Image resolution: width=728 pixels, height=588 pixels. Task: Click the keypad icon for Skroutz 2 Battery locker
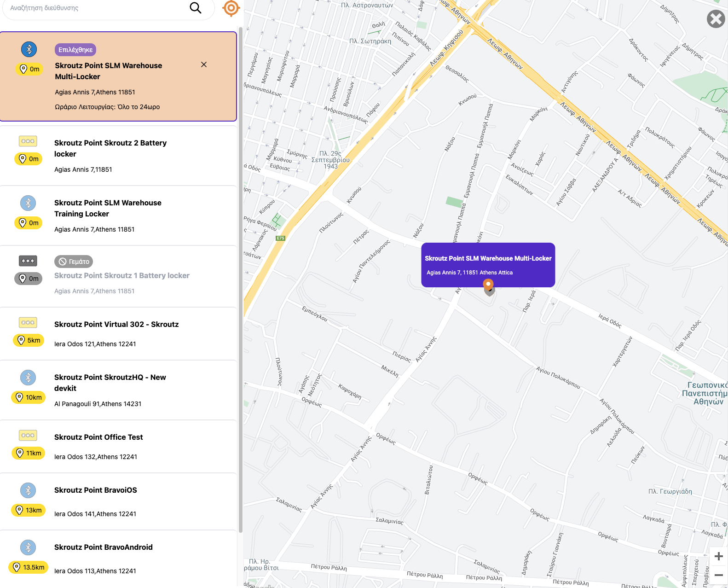click(28, 141)
